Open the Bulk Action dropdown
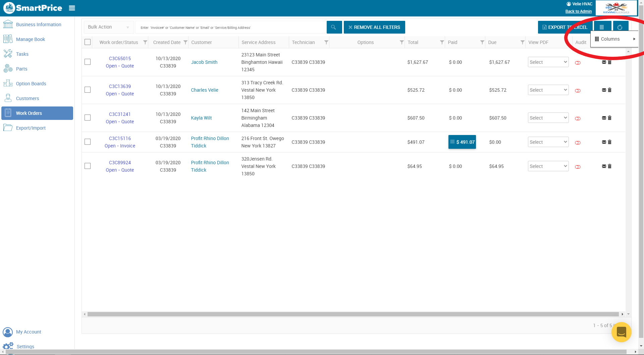The image size is (644, 355). pos(108,27)
